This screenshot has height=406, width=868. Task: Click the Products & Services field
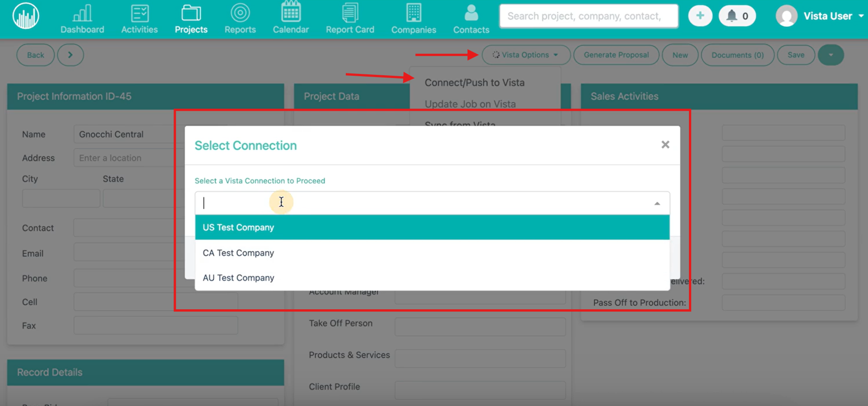[x=480, y=359]
